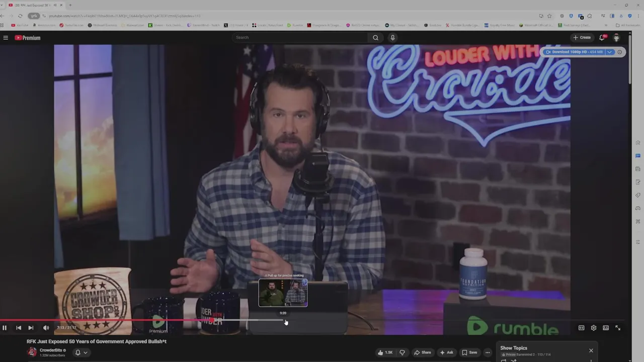Expand the download quality dropdown arrow
This screenshot has height=362, width=644.
609,52
